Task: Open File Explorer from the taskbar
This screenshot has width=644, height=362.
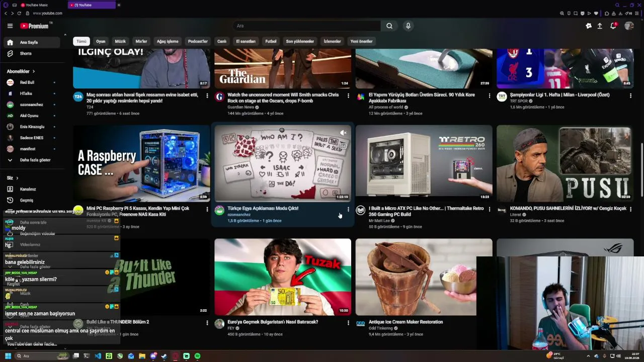Action: click(142, 356)
